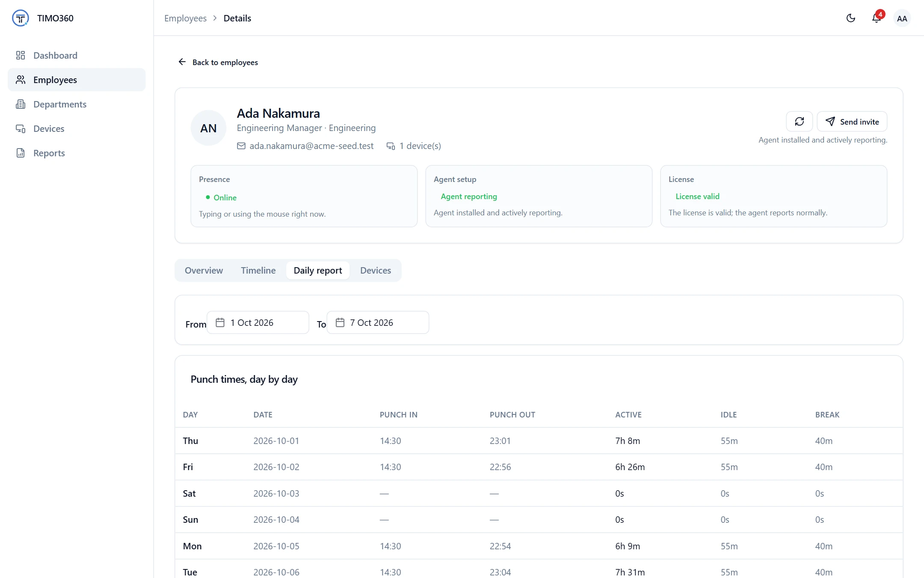Click the email ada.nakamura@acme-seed.test
Screen dimensions: 924x578
311,146
